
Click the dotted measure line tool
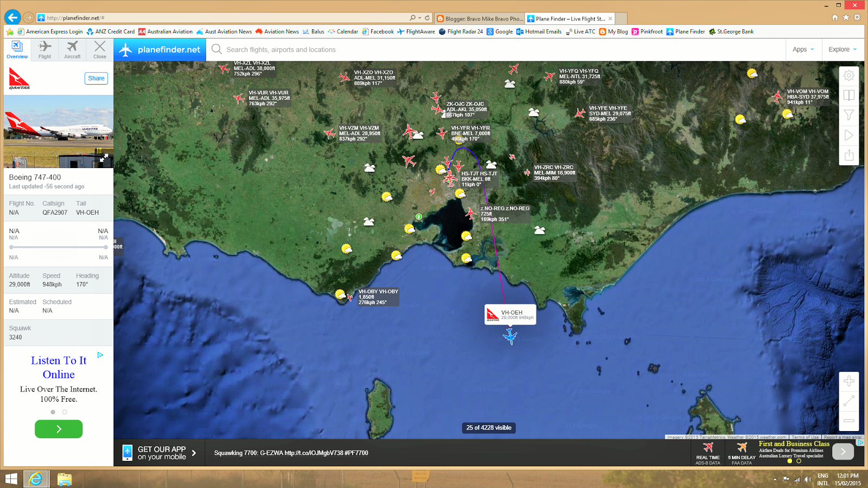tap(849, 401)
